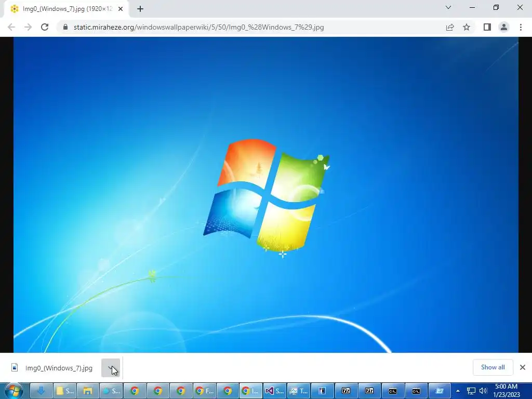Open the last taskbar app before tray

[440, 391]
